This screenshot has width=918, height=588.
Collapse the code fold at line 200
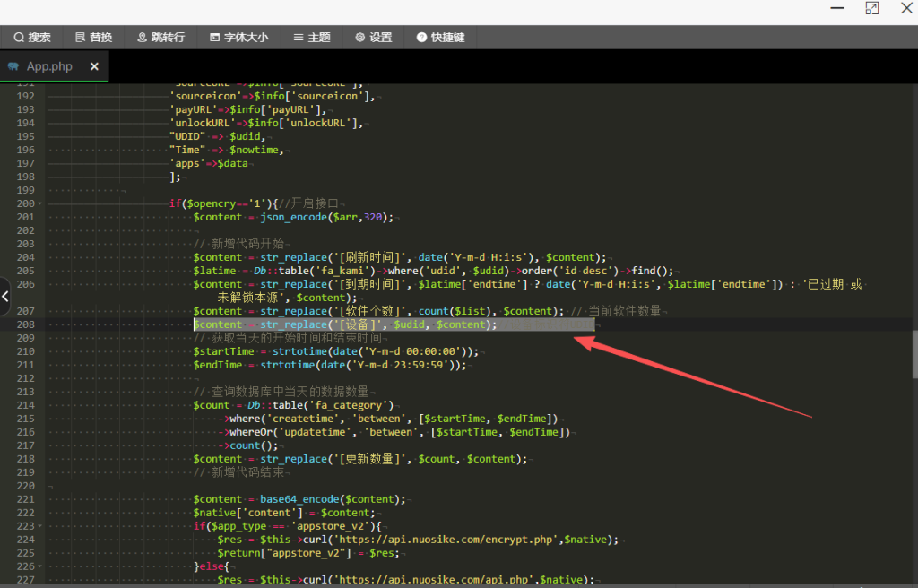[39, 203]
